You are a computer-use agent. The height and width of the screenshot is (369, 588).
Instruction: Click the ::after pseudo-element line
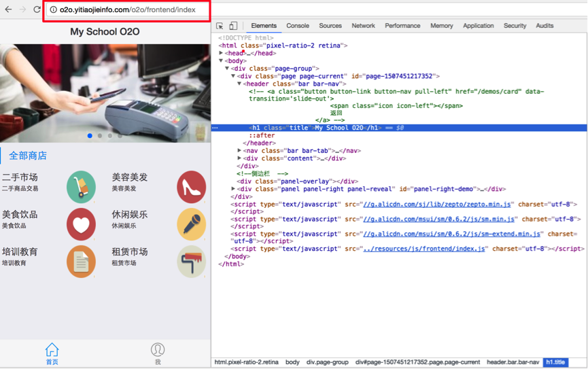coord(262,135)
